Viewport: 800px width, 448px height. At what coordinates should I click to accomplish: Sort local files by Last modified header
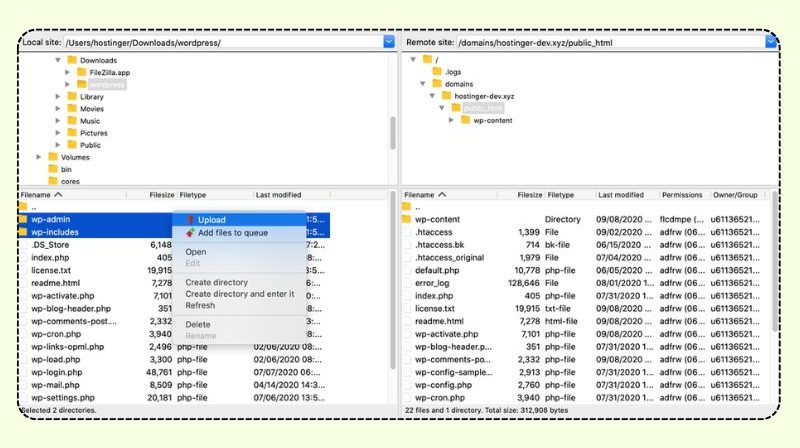[292, 195]
